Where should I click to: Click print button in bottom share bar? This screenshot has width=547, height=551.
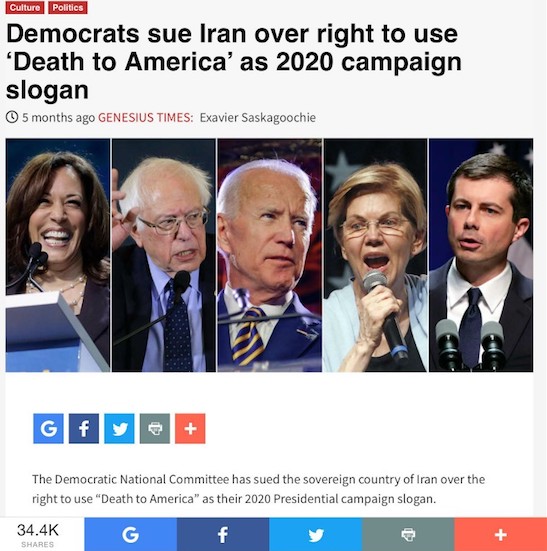tap(408, 534)
